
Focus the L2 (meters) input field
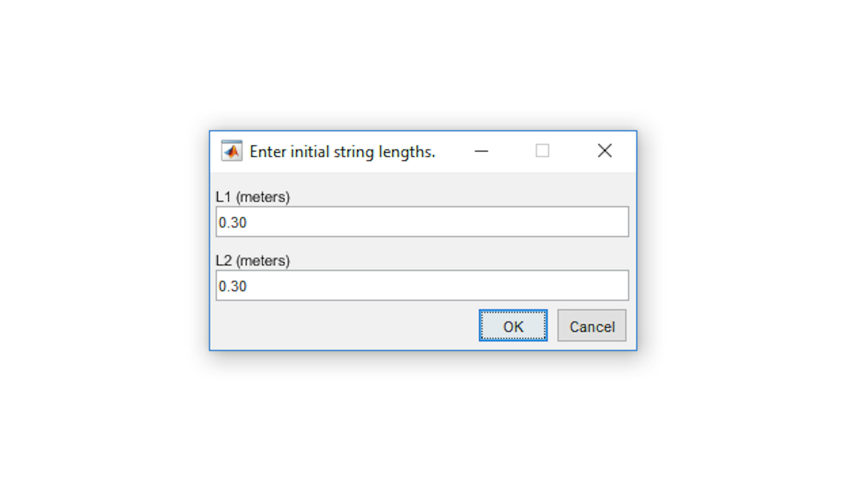pos(422,285)
